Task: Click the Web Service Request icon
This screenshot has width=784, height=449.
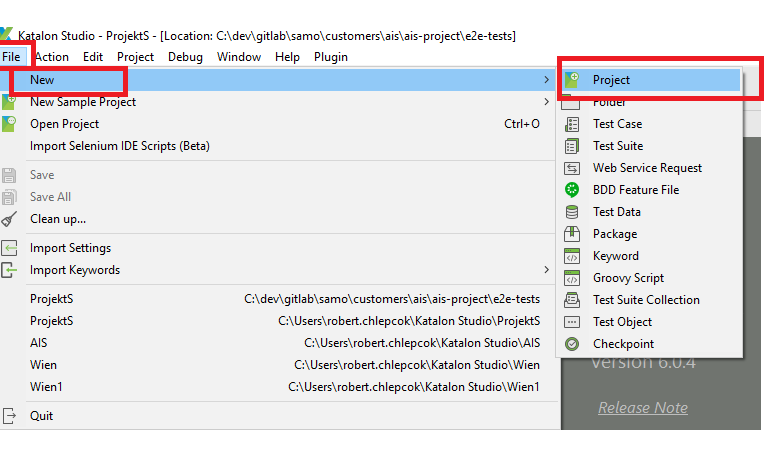Action: pyautogui.click(x=572, y=168)
